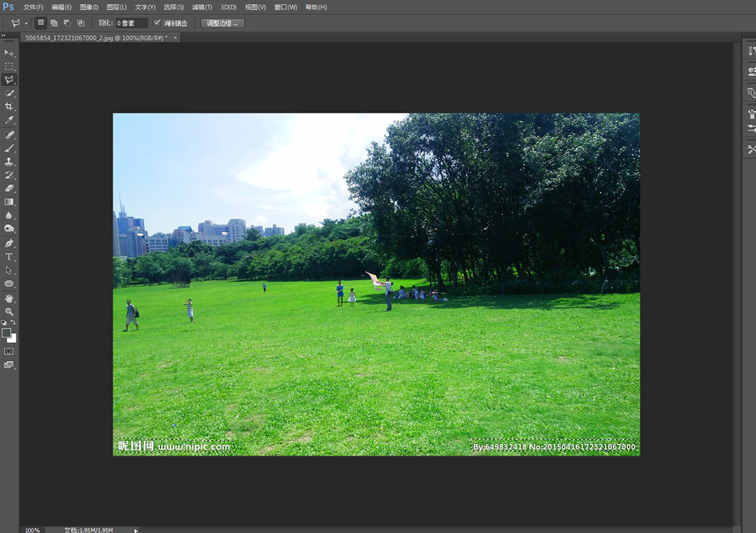Open the 滤镜(T) Filter menu

pyautogui.click(x=202, y=7)
